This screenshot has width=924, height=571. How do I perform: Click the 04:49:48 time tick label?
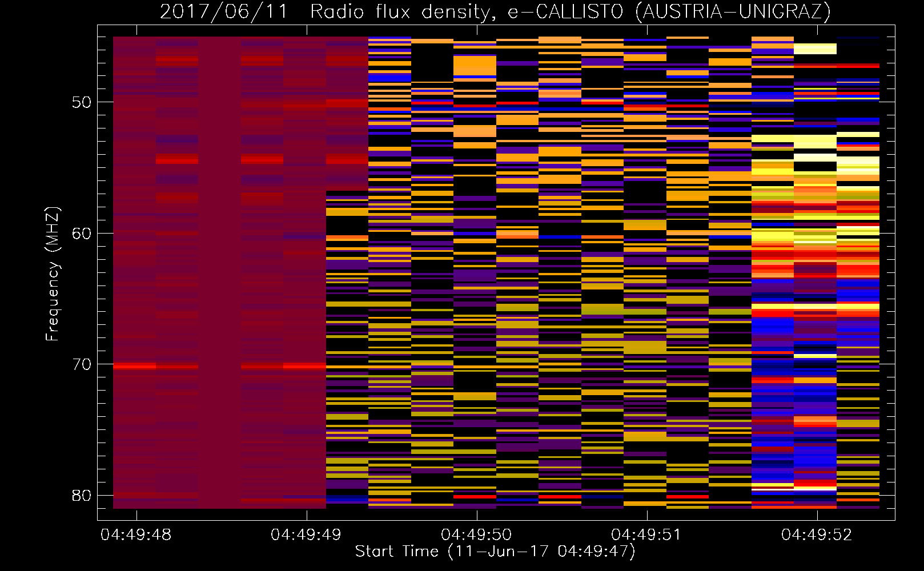pos(136,534)
